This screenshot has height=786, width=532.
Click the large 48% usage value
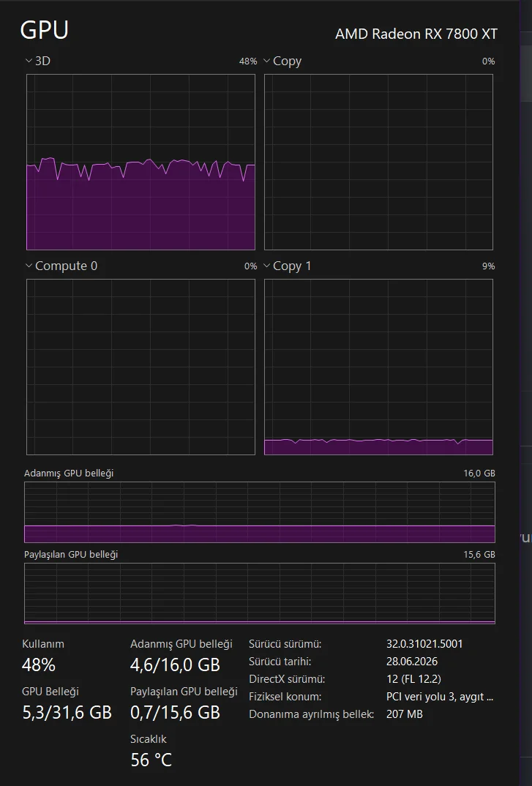[x=39, y=665]
